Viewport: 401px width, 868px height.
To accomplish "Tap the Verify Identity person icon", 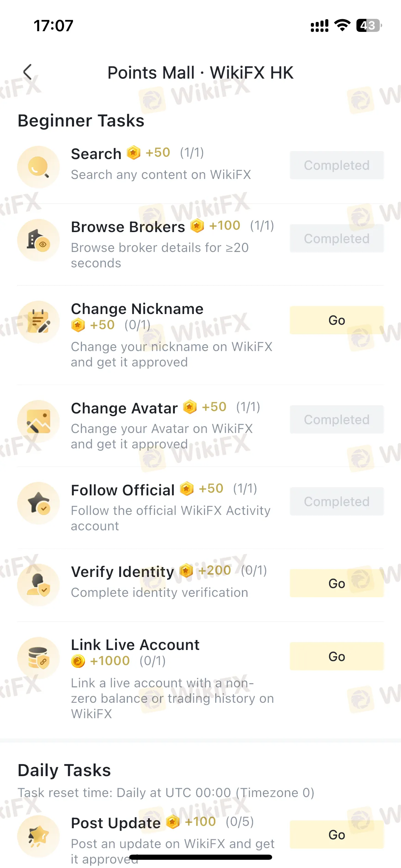I will [38, 584].
